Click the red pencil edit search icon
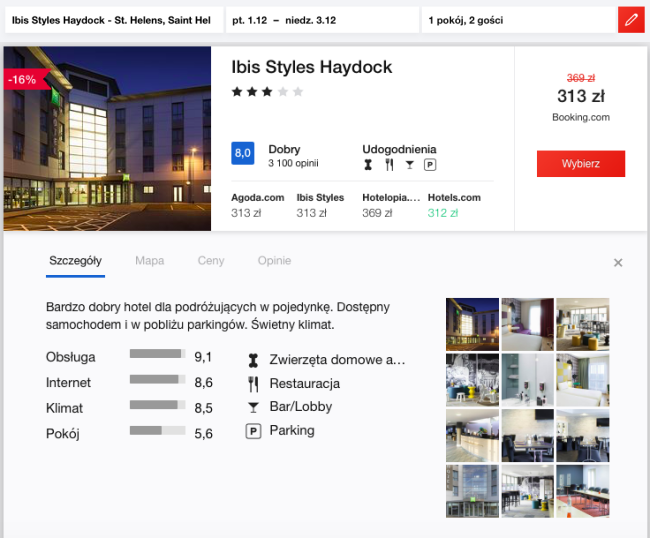This screenshot has height=538, width=650. (630, 20)
